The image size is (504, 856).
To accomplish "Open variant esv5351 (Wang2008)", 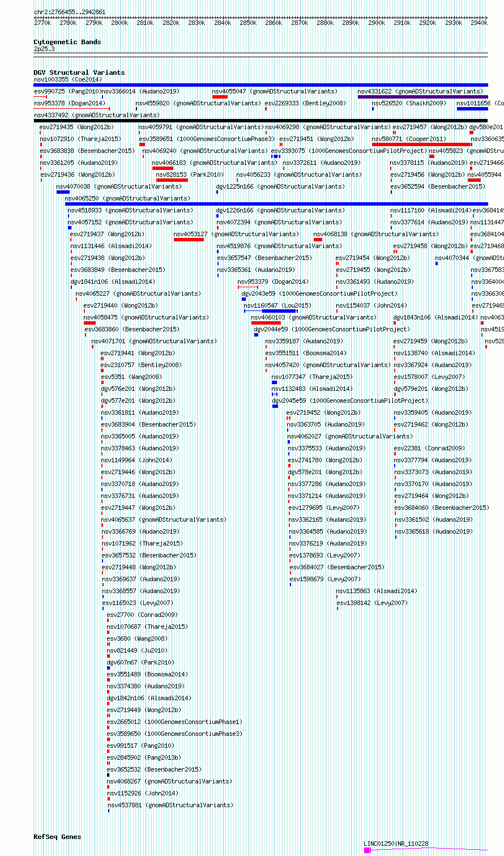I will coord(131,377).
